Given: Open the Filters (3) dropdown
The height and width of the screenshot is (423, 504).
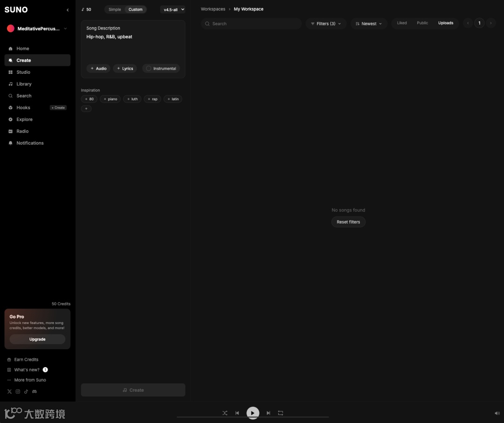Looking at the screenshot, I should [x=326, y=24].
